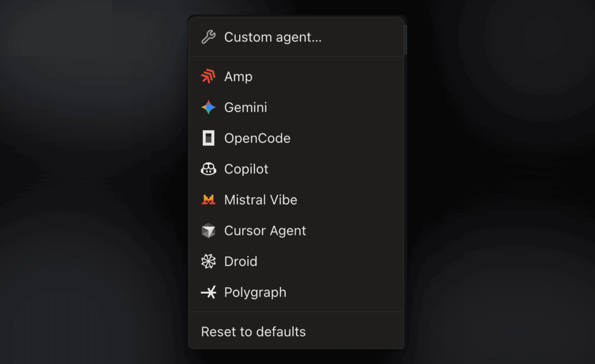Viewport: 595px width, 364px height.
Task: Choose Amp from the agent list
Action: 296,76
